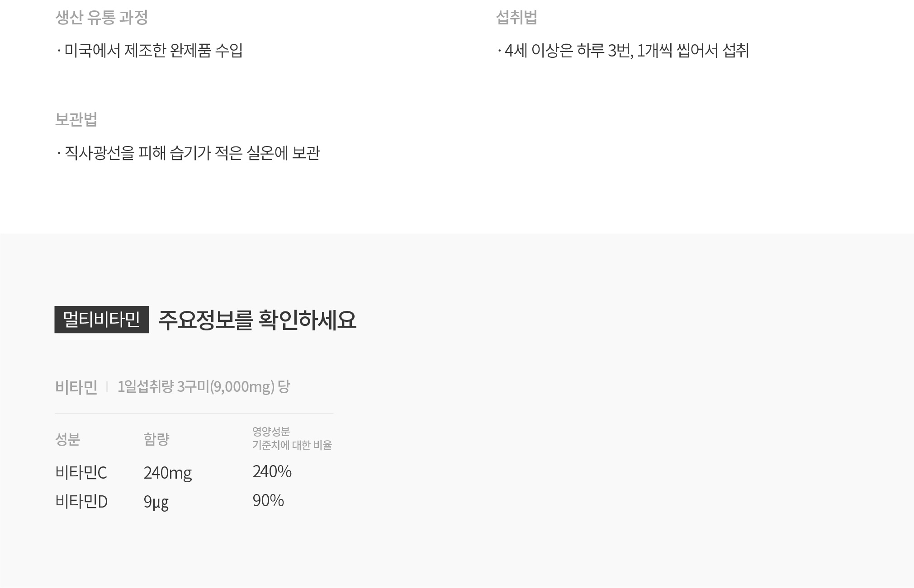Click the 멀티비타민 dark label badge
The image size is (914, 588).
102,320
